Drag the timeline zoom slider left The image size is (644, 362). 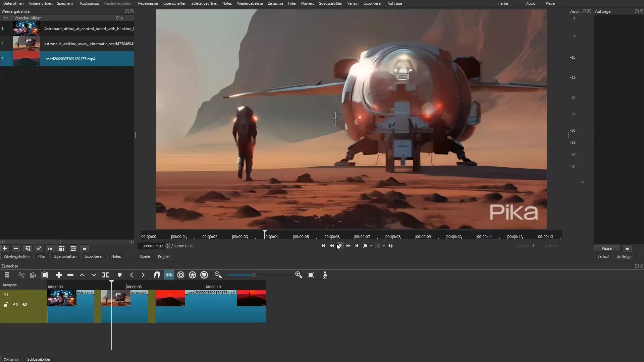(252, 275)
